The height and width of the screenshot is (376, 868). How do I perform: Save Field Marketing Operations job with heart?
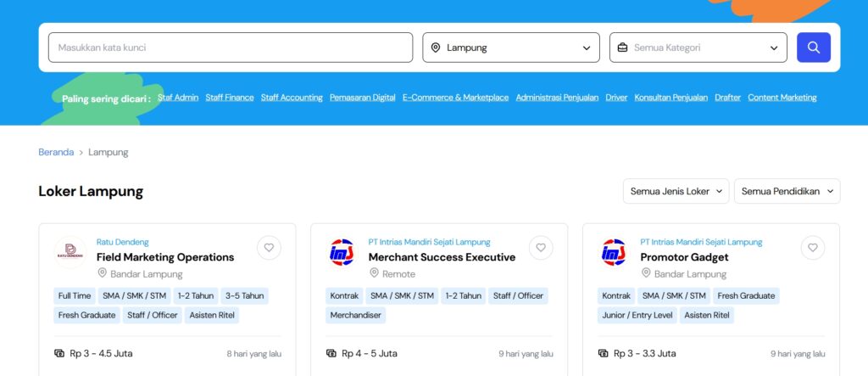(x=269, y=248)
